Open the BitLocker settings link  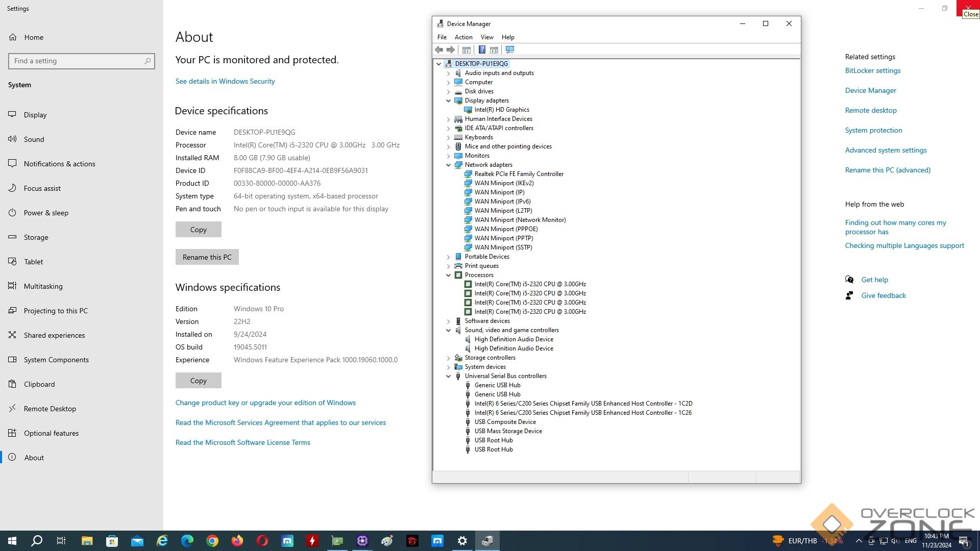pos(872,70)
